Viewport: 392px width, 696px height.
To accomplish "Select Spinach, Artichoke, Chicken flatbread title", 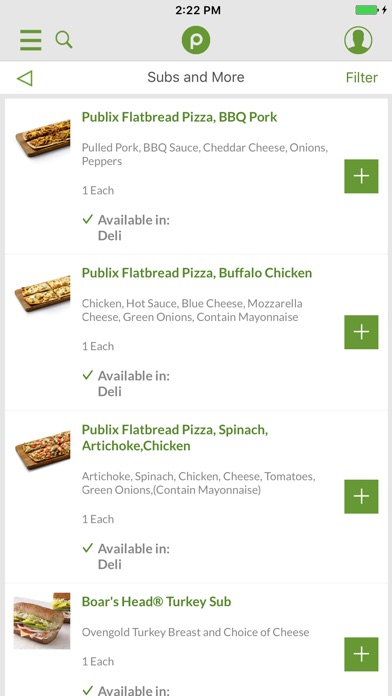I will 174,438.
